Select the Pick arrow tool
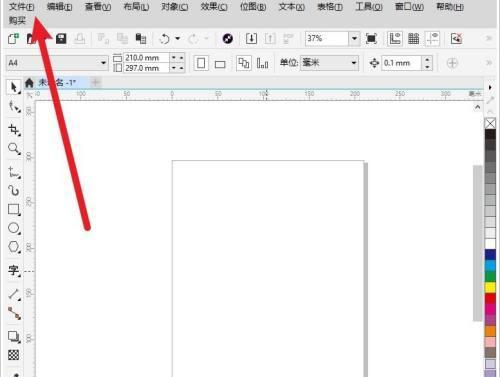The width and height of the screenshot is (500, 377). point(14,87)
